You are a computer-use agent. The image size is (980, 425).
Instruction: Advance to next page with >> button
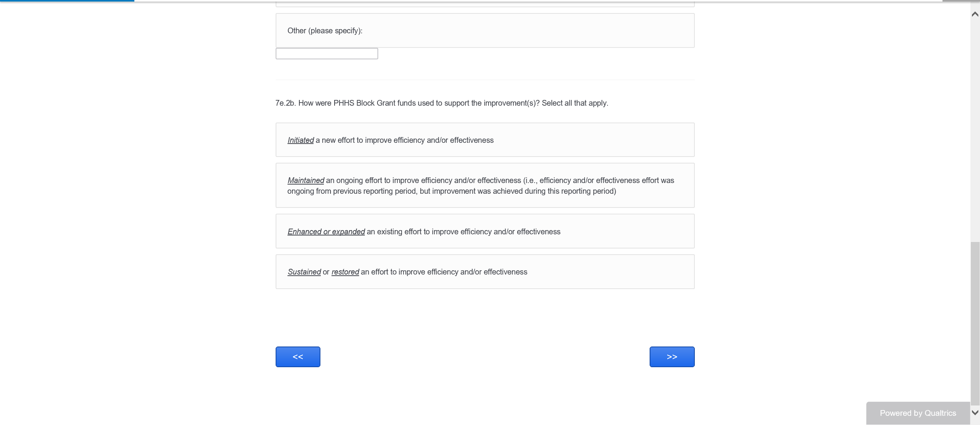tap(672, 357)
